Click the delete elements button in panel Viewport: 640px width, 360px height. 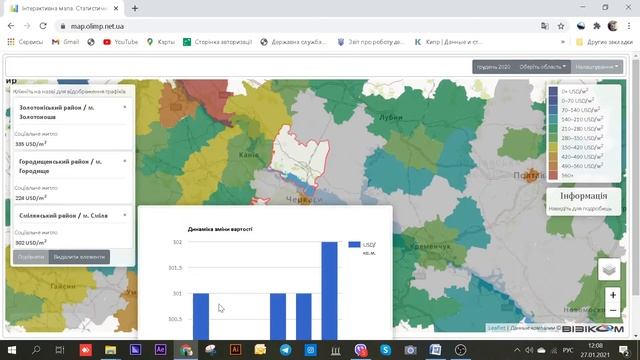tap(79, 257)
